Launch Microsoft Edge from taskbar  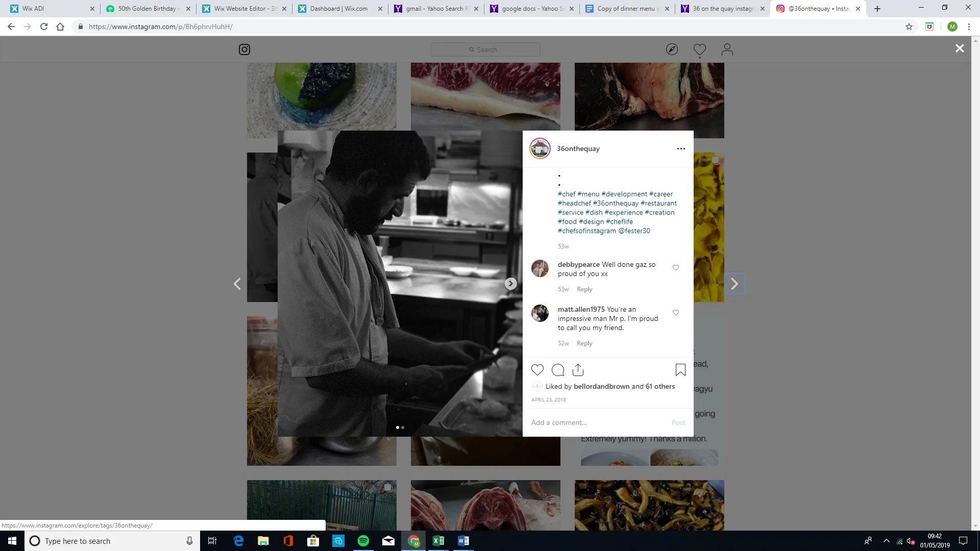click(x=238, y=541)
